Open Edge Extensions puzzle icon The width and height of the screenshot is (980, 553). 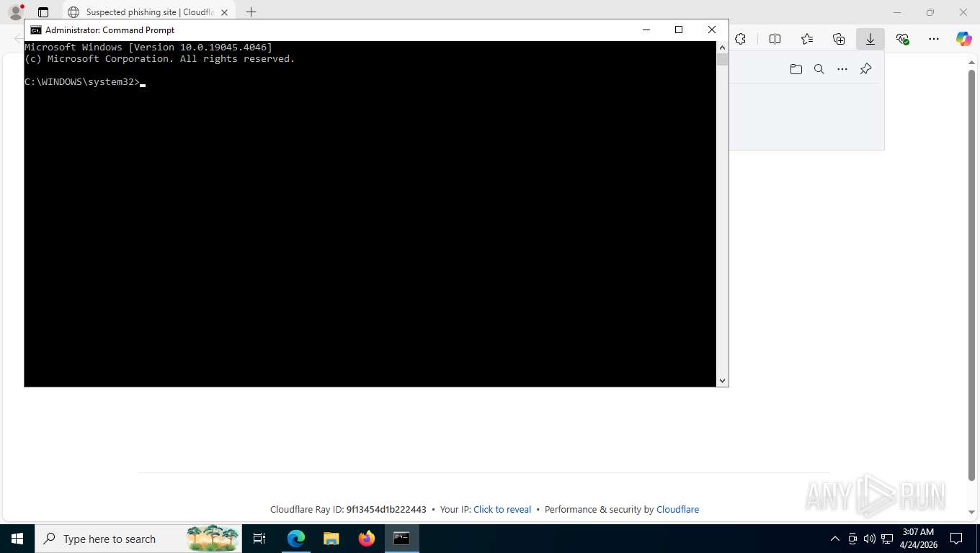click(x=740, y=39)
